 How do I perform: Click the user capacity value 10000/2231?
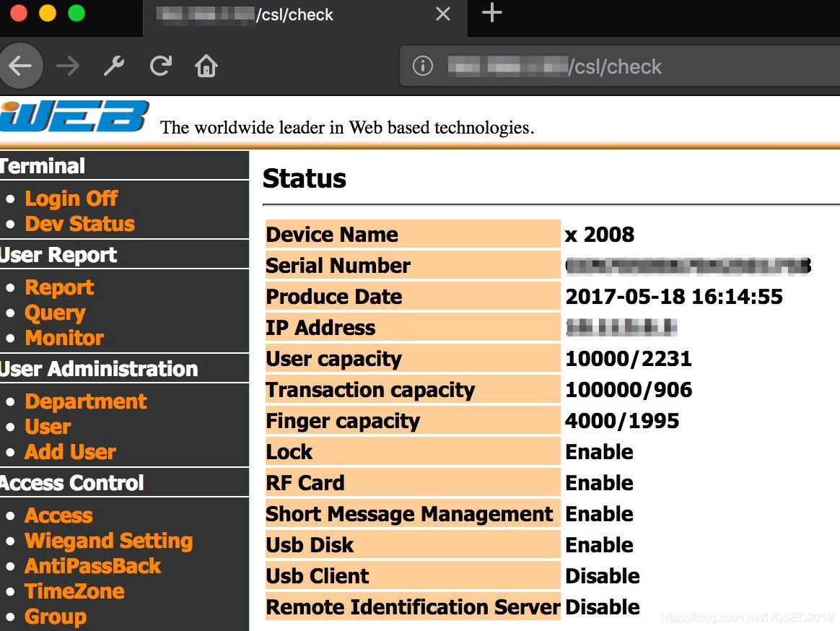(x=629, y=359)
